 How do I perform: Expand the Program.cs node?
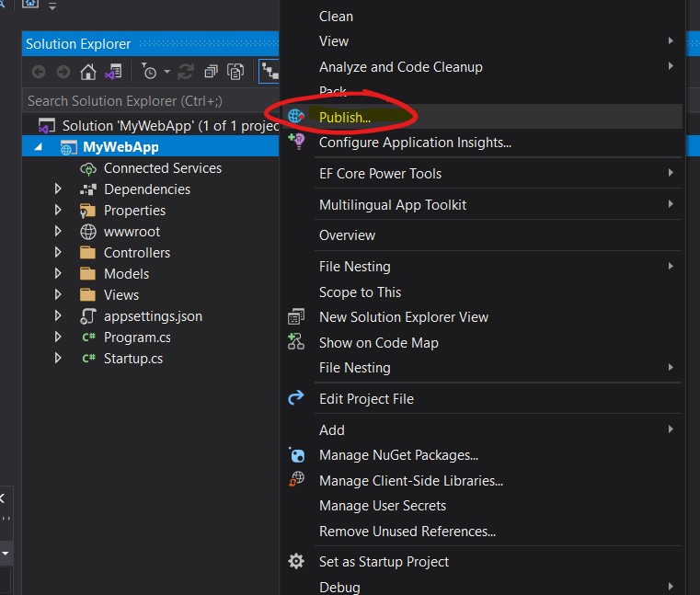click(58, 337)
